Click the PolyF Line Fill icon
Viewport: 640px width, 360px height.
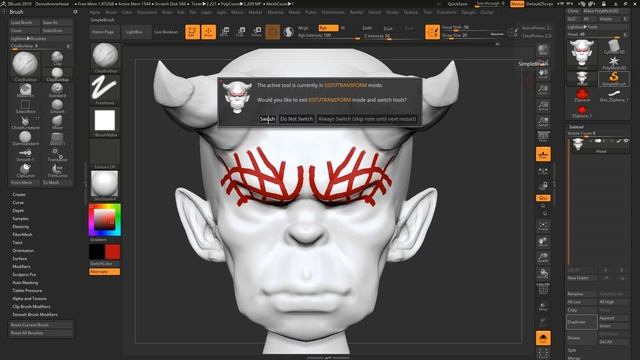point(543,288)
